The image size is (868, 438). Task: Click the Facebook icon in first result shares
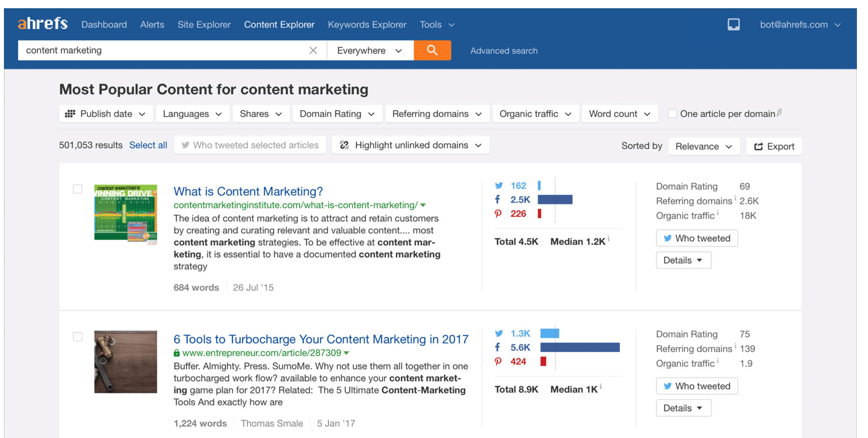point(498,199)
